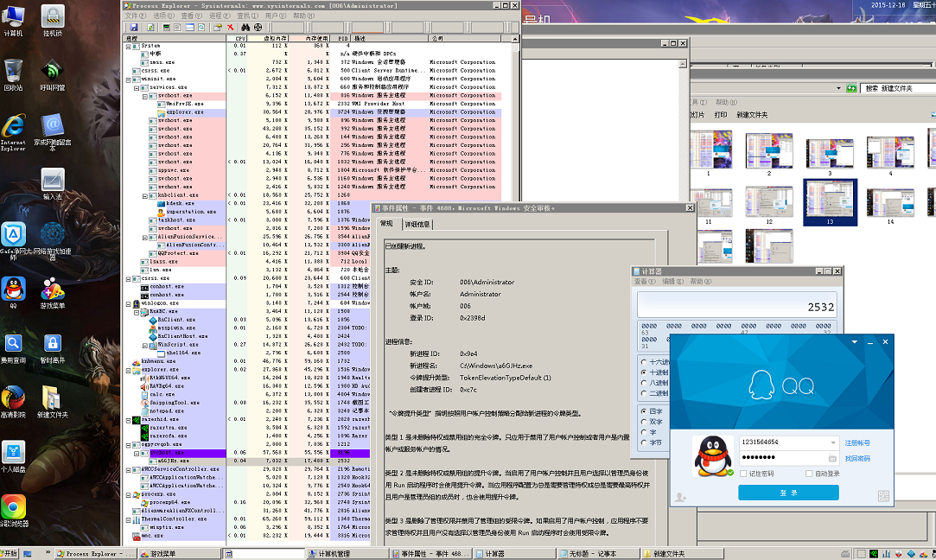Open the 新建文件夹 desktop folder icon

[x=53, y=402]
